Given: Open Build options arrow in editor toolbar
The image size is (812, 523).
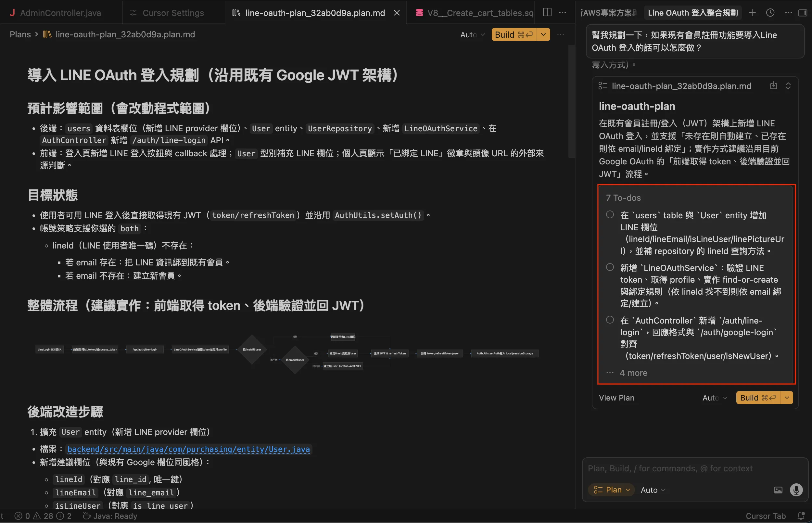Looking at the screenshot, I should tap(543, 35).
